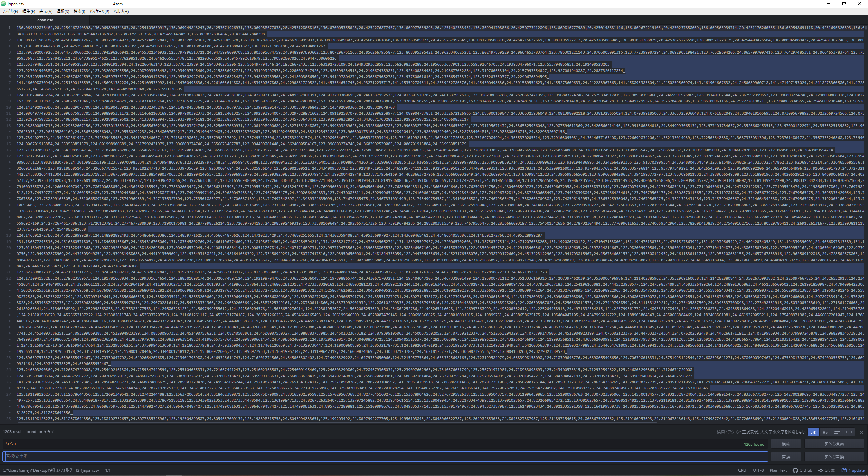868x476 pixels.
Task: Close the find and replace panel
Action: 861,432
